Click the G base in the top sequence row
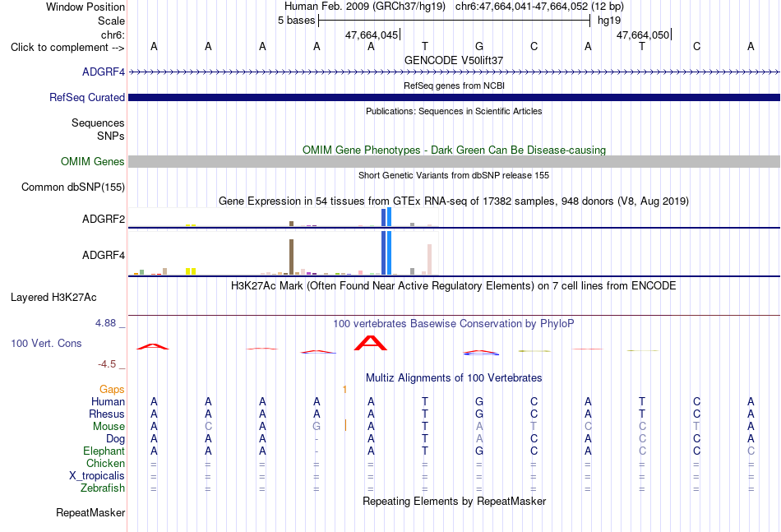Screen dimensions: 781x532 (x=479, y=47)
